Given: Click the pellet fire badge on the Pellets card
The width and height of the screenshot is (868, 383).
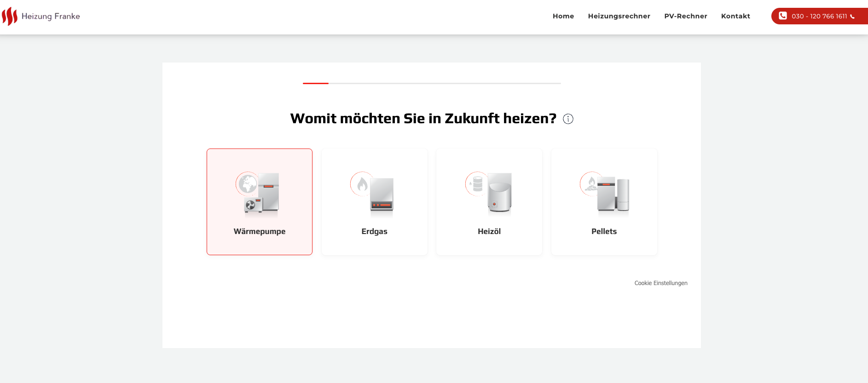Looking at the screenshot, I should pyautogui.click(x=591, y=184).
